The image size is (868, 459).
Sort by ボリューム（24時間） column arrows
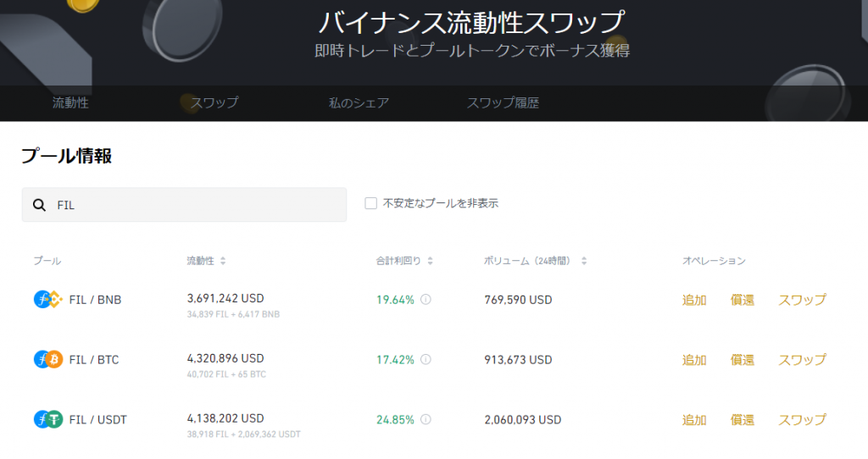pos(583,261)
